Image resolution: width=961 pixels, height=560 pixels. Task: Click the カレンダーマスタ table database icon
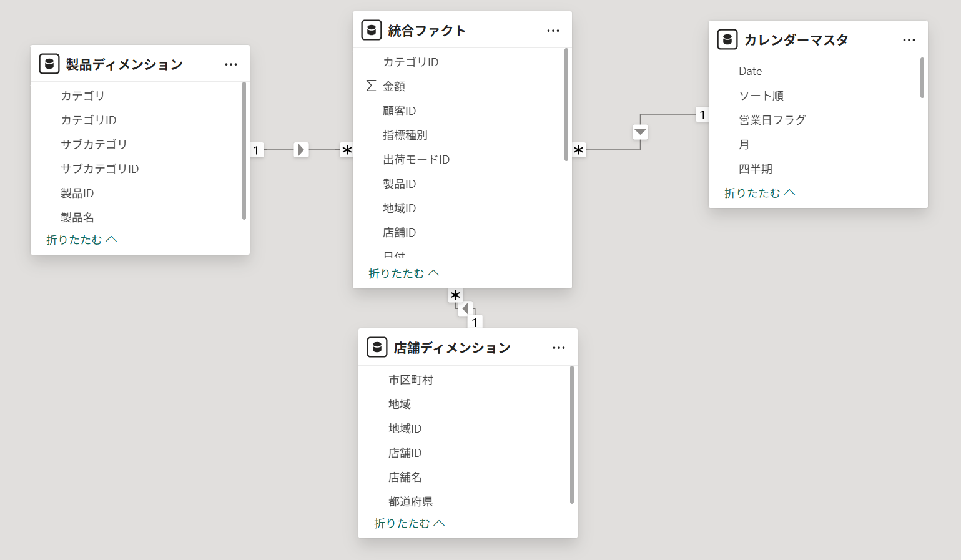tap(727, 39)
